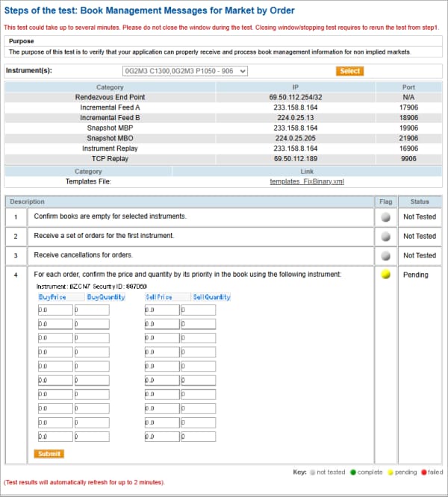Focus the last row SellPrice field
The height and width of the screenshot is (497, 448).
point(161,437)
